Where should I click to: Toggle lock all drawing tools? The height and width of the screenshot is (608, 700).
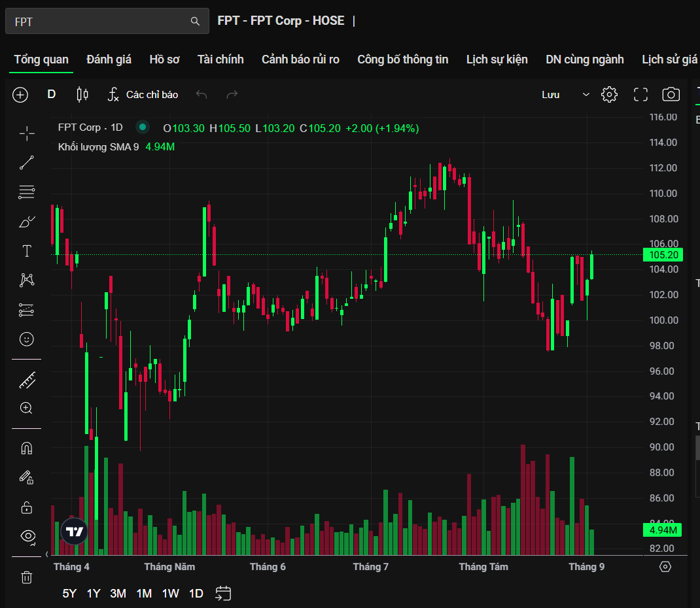(x=27, y=507)
